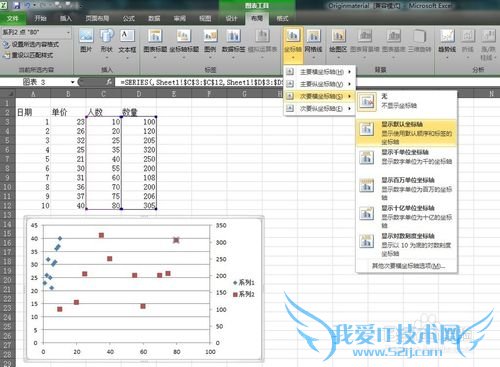Select cell with header 日期
Viewport: 500px width, 367px height.
tap(33, 112)
